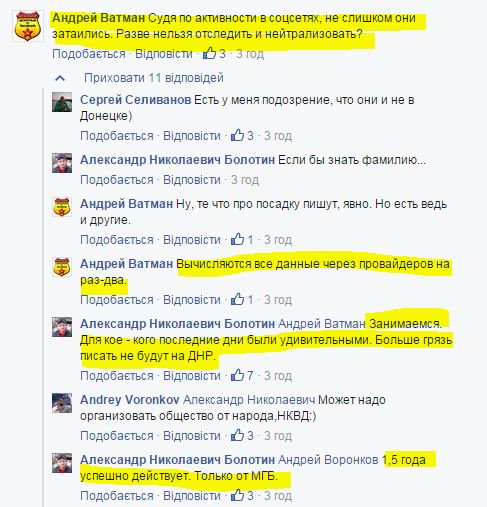Like the top comment via Подобається
This screenshot has width=487, height=507.
tap(89, 54)
